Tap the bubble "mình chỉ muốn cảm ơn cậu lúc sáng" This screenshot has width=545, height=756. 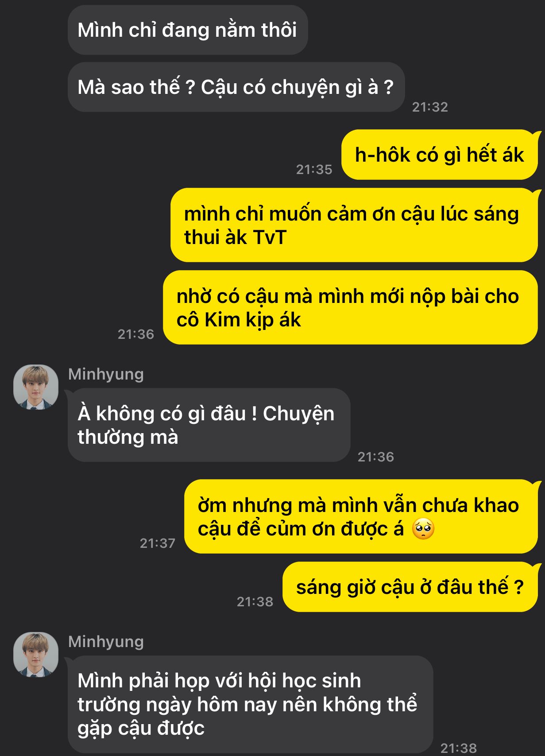pos(354,225)
